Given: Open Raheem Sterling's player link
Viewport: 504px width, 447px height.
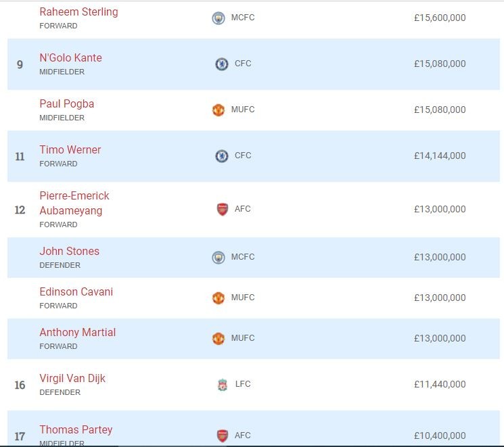Looking at the screenshot, I should click(78, 12).
